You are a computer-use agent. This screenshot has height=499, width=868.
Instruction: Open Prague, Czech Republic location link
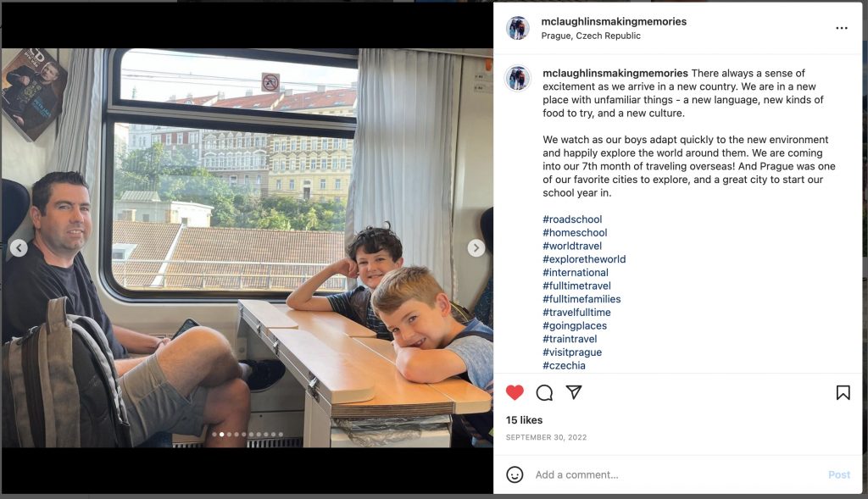[x=591, y=36]
